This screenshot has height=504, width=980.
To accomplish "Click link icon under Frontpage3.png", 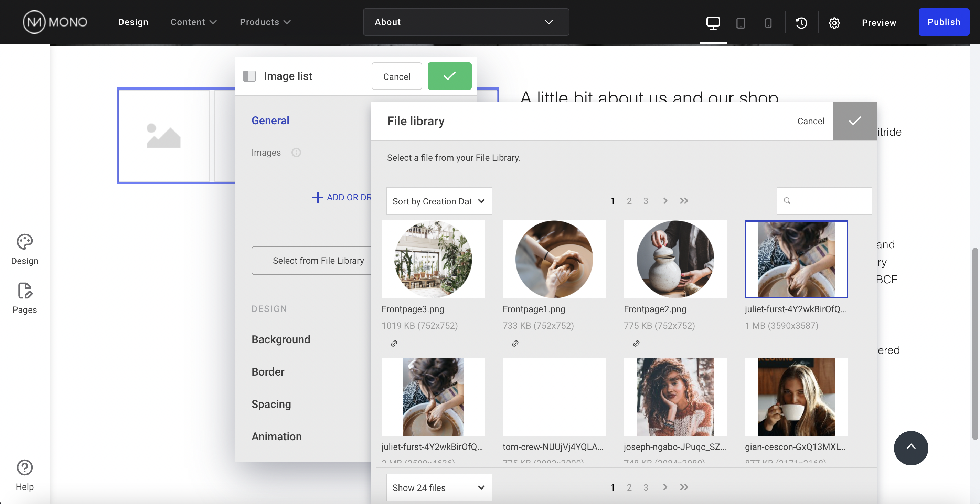I will pyautogui.click(x=394, y=343).
